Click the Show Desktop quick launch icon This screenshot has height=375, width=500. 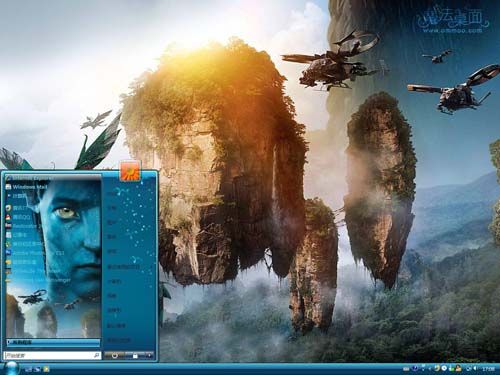tap(29, 369)
